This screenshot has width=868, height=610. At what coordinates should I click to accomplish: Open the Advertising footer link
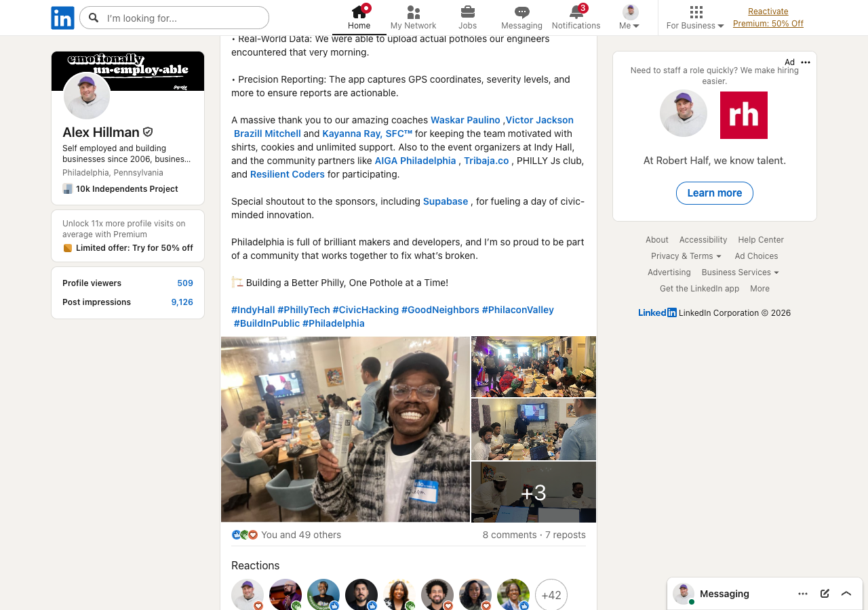point(669,272)
